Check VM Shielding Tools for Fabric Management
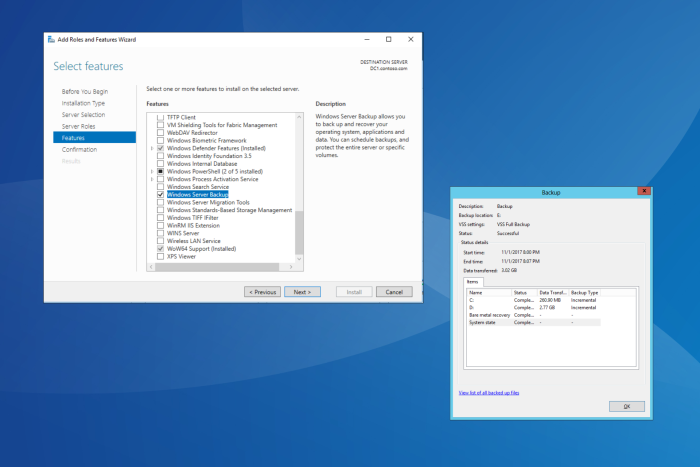The width and height of the screenshot is (700, 467). (x=160, y=125)
